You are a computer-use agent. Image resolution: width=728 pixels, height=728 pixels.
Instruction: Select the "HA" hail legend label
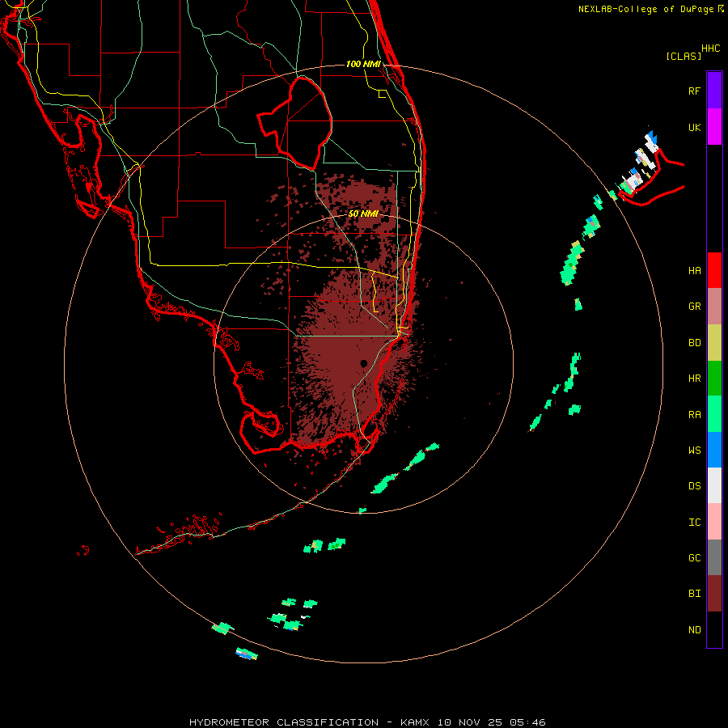click(x=694, y=271)
